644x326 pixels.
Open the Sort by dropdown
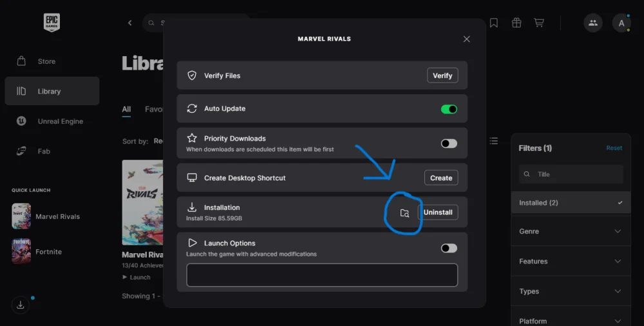tap(142, 141)
